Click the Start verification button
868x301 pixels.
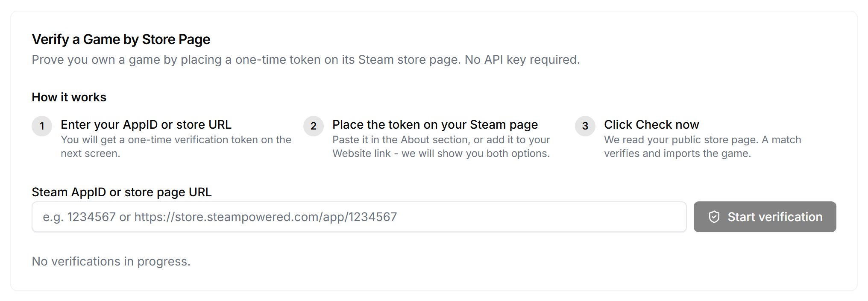(x=765, y=217)
